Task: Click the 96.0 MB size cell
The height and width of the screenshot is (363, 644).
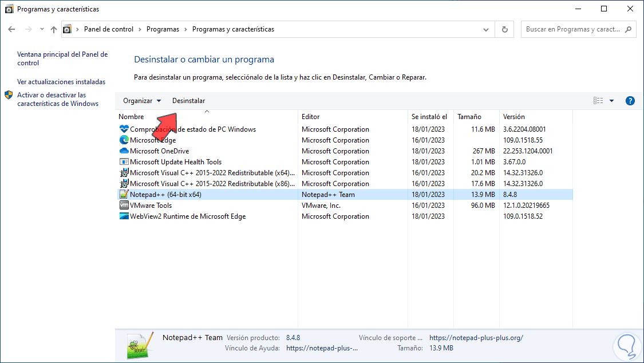Action: (x=483, y=206)
